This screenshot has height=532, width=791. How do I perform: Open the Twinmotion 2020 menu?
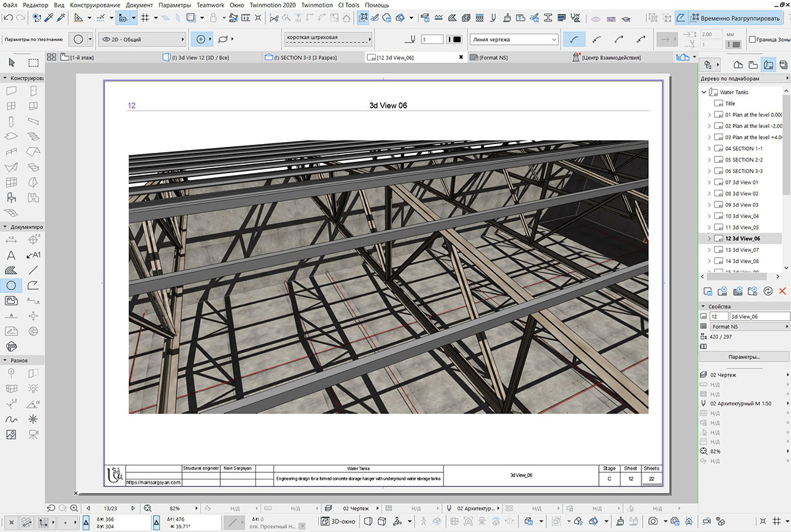tap(273, 5)
